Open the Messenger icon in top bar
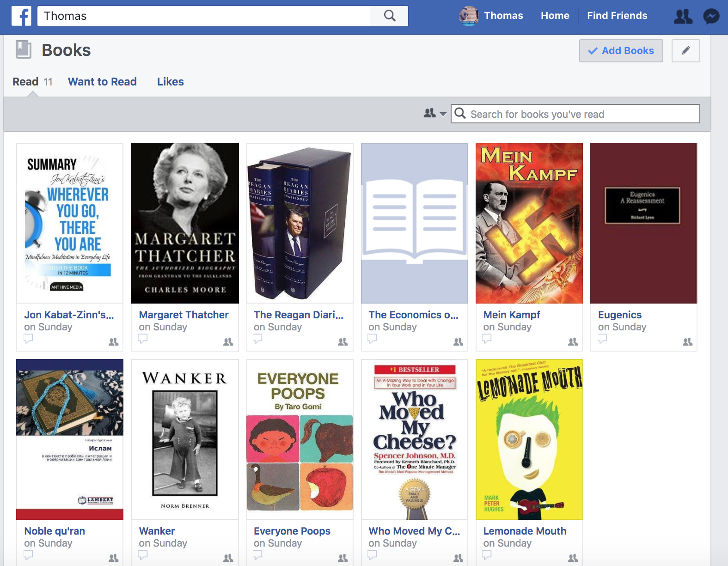 click(x=711, y=17)
